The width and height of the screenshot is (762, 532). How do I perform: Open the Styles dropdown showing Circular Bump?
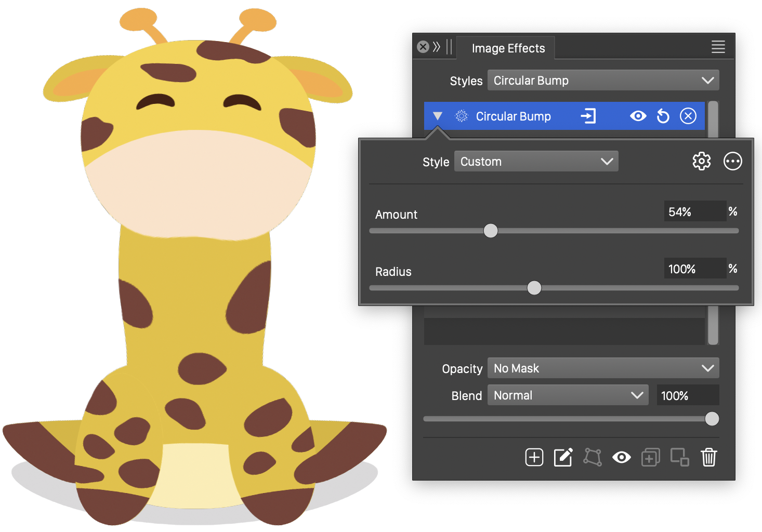click(603, 81)
